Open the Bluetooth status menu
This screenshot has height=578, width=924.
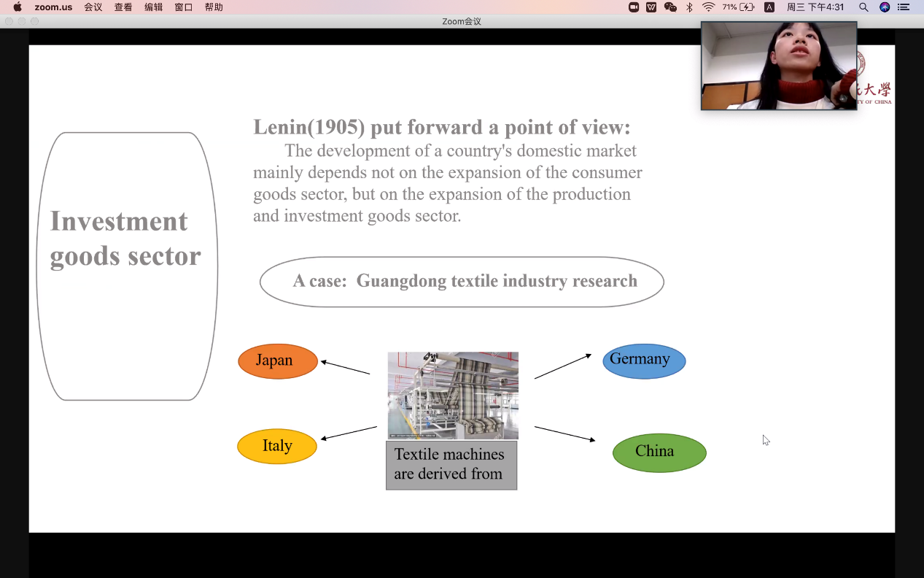(x=689, y=7)
